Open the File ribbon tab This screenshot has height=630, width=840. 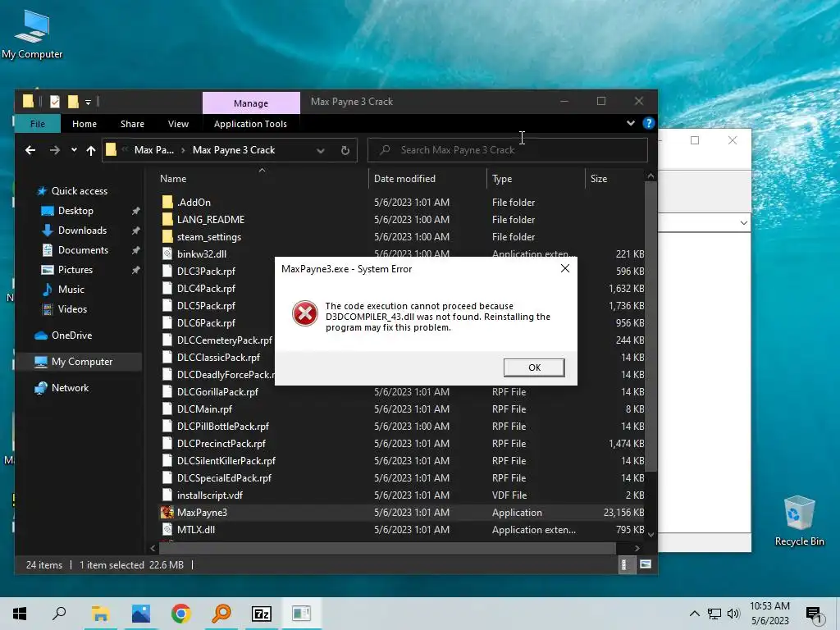pos(38,124)
